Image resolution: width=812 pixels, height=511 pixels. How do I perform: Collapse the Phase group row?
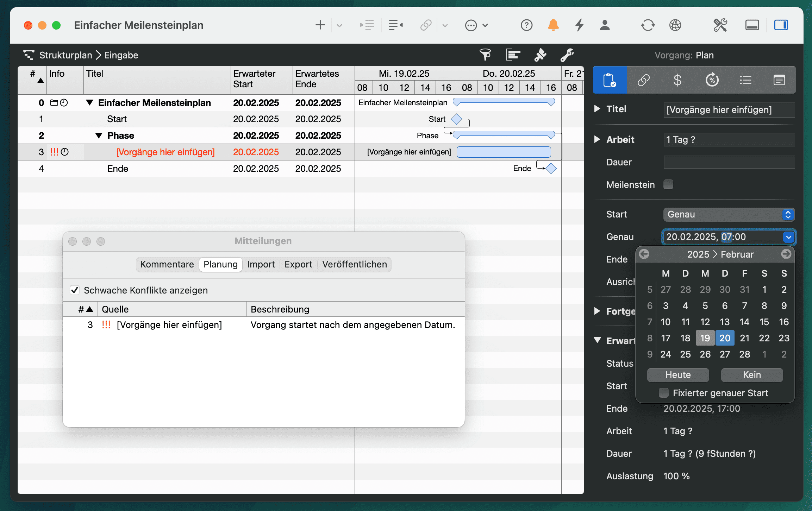99,135
